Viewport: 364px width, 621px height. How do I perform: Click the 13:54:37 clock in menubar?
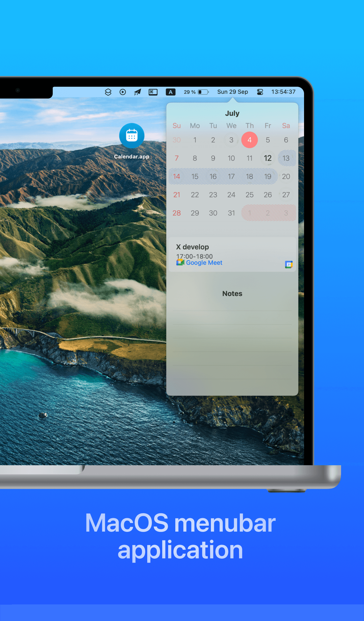[283, 92]
